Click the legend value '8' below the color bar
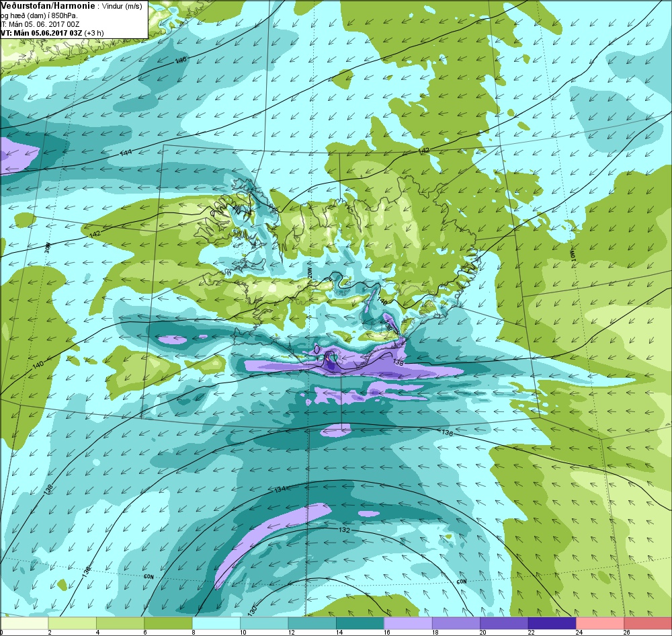Viewport: 672px width, 636px height. click(194, 632)
